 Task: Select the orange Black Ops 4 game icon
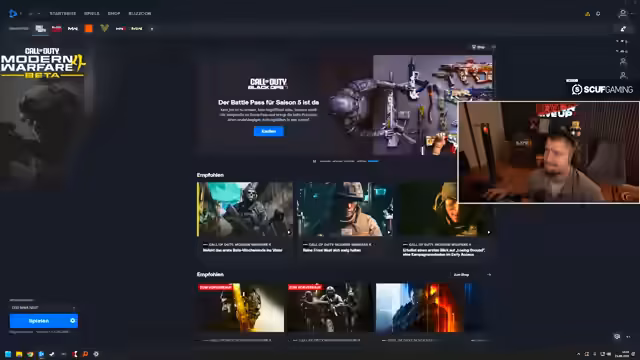click(89, 29)
